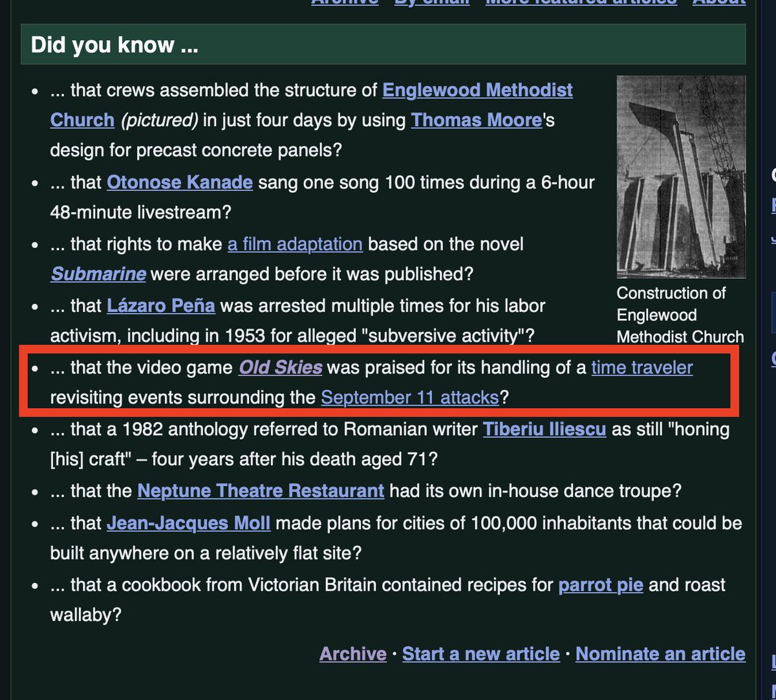
Task: Open the 'parrot pie' link
Action: coord(601,585)
